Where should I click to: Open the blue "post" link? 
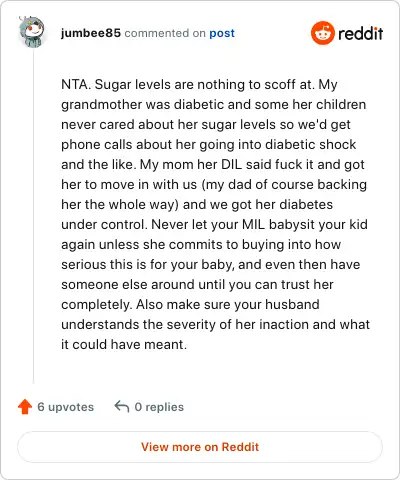coord(222,33)
